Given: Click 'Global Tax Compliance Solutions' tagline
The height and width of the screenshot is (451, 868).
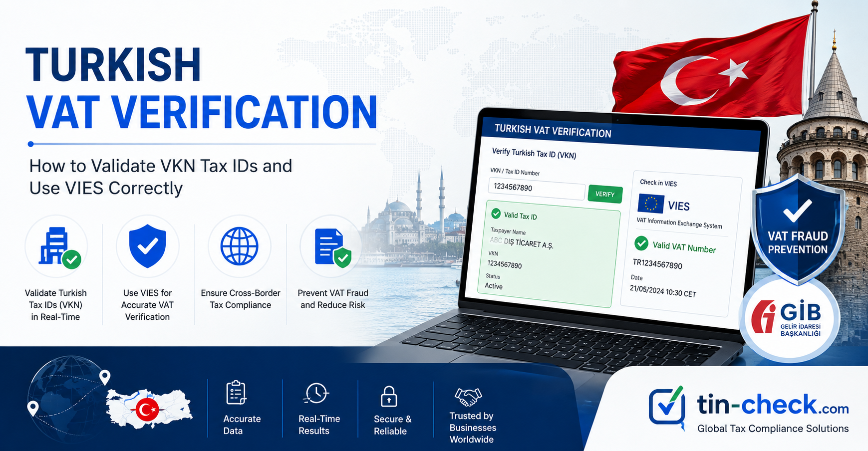Looking at the screenshot, I should 773,429.
